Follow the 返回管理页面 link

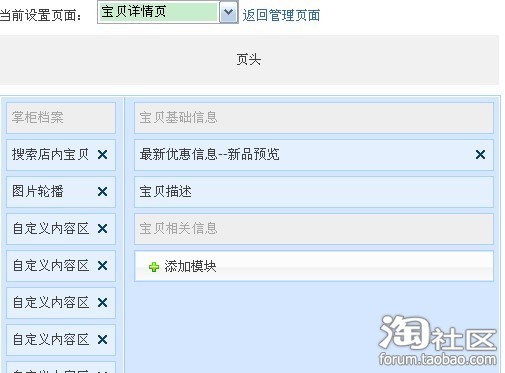point(281,15)
